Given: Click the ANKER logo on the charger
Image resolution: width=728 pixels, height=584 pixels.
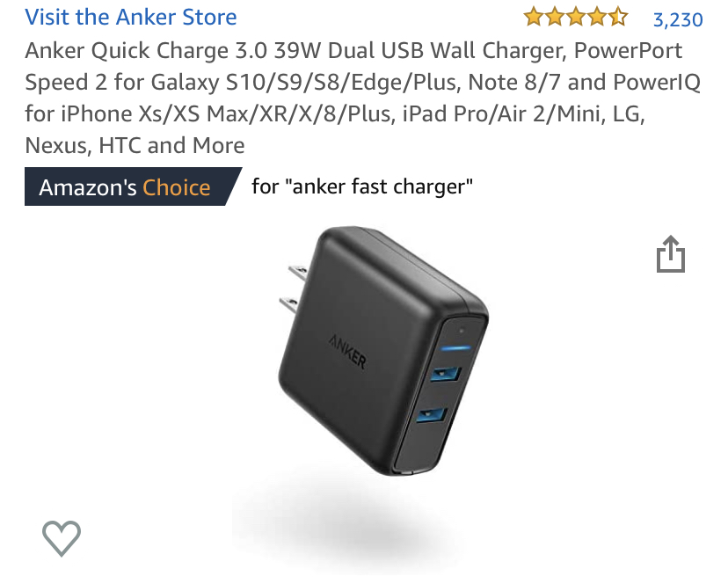Looking at the screenshot, I should 347,352.
